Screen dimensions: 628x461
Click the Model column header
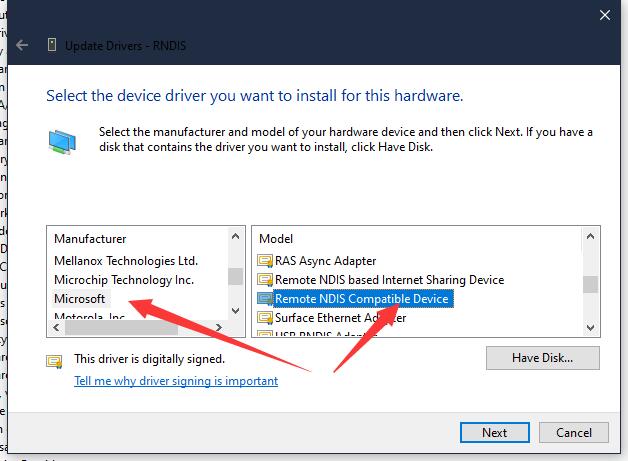tap(276, 239)
